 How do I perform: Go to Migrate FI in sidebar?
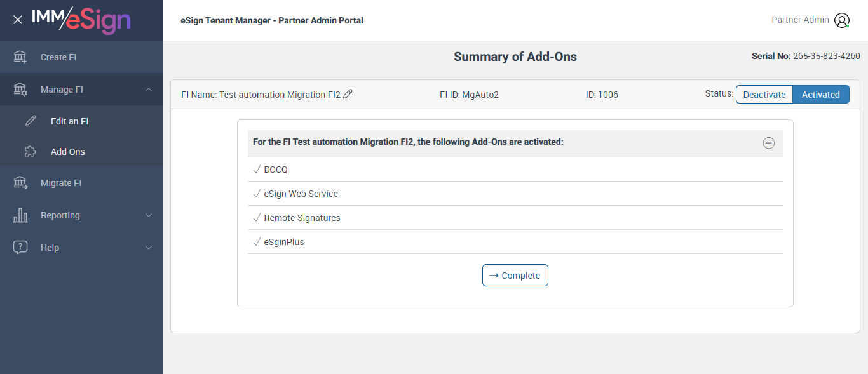coord(61,183)
